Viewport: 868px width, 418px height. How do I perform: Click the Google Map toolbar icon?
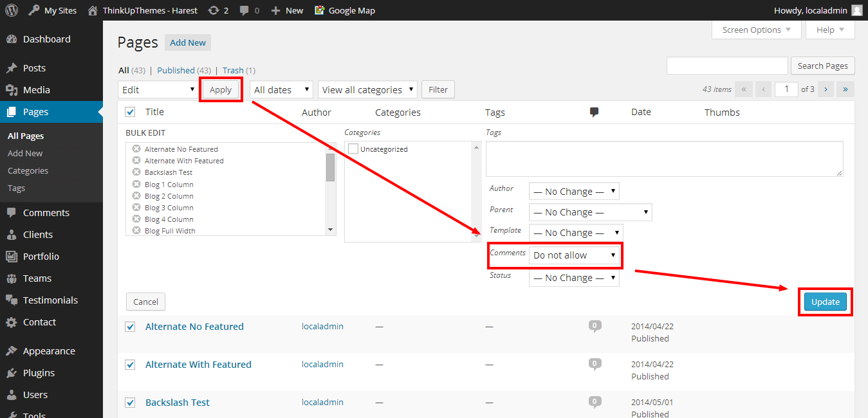coord(320,10)
